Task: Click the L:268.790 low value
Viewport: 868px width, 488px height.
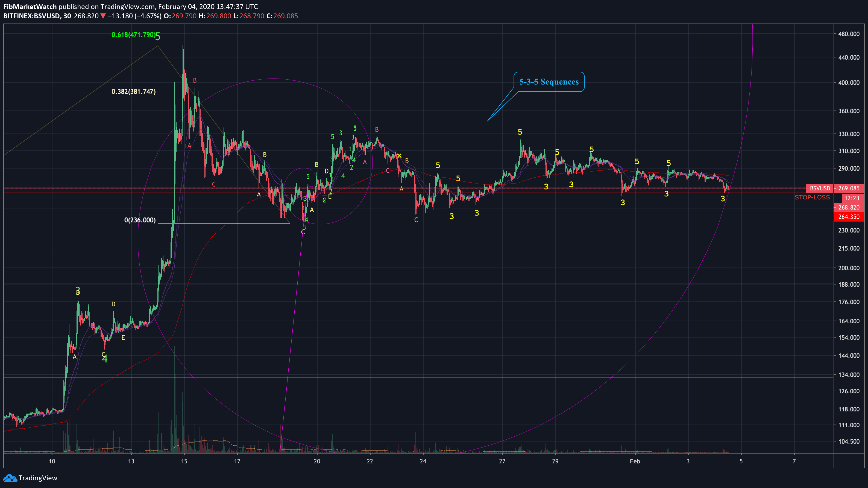Action: pyautogui.click(x=249, y=16)
